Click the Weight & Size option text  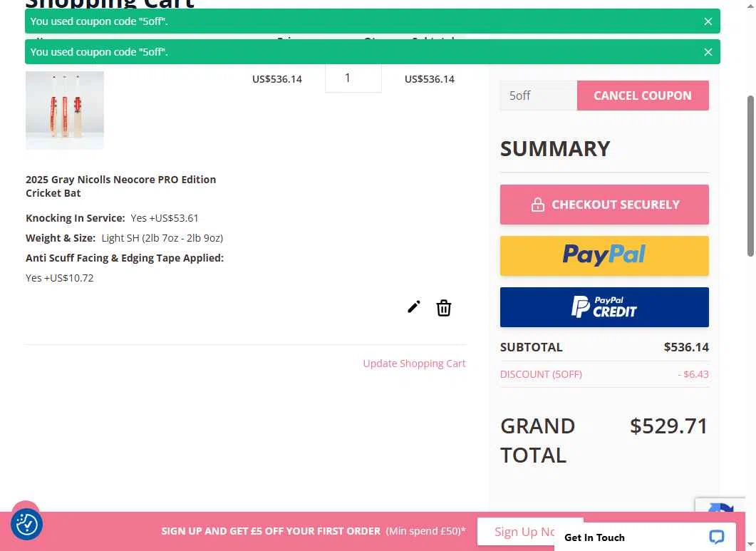[x=125, y=238]
